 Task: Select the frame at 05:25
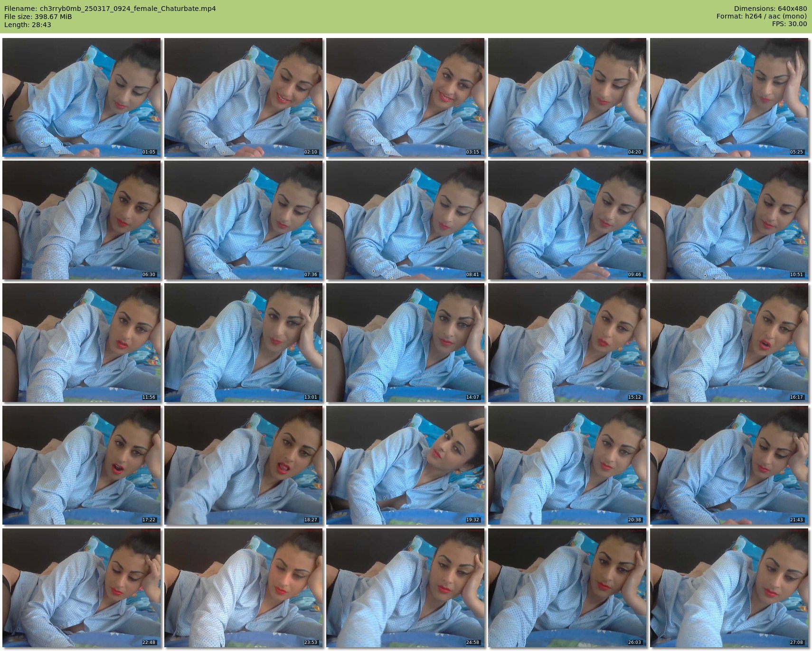tap(729, 97)
